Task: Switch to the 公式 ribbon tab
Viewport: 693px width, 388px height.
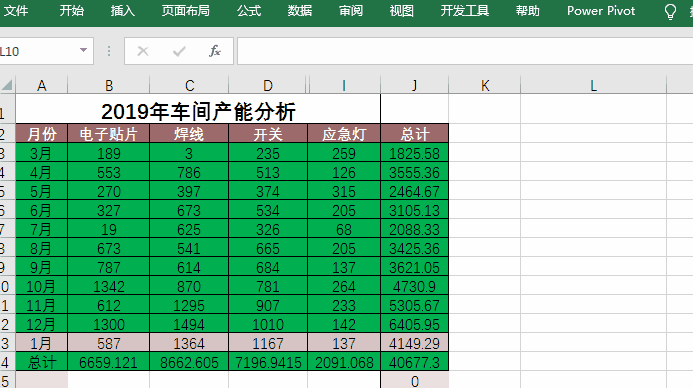Action: click(249, 11)
